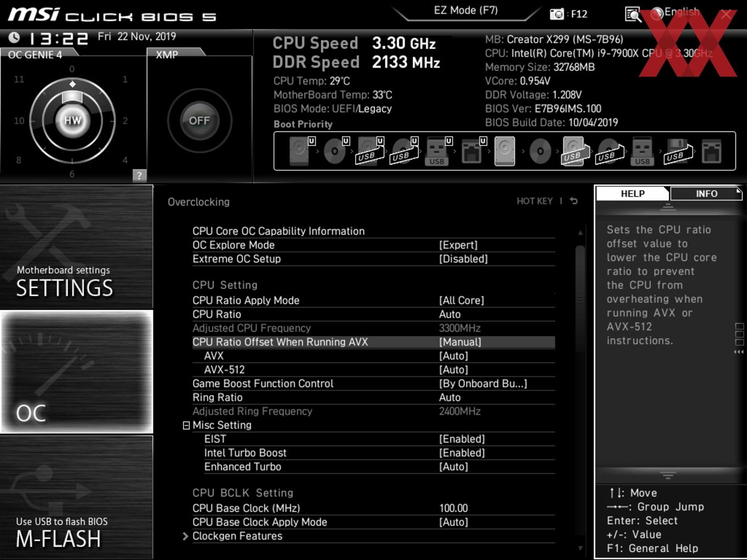Click the Adjusted CPU Frequency 3300MHz value

[x=460, y=328]
